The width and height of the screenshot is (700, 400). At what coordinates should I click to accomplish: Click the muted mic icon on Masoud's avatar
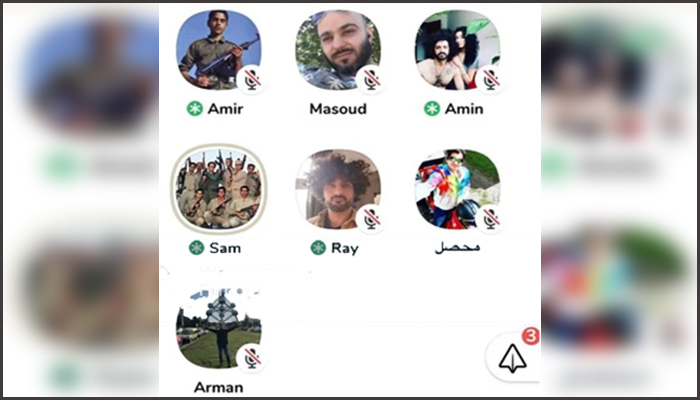[x=371, y=80]
